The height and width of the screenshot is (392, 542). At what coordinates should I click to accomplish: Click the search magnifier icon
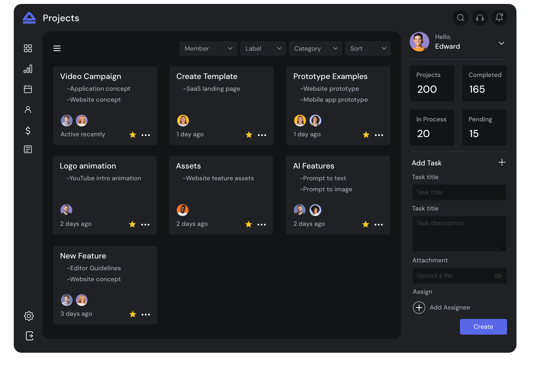pos(461,18)
